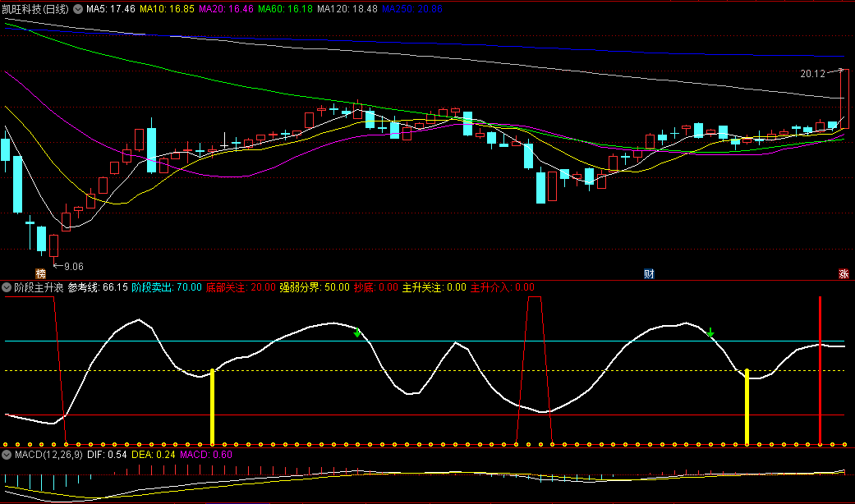855x504 pixels.
Task: Click the 阶段主升浪 indicator name
Action: (x=39, y=287)
